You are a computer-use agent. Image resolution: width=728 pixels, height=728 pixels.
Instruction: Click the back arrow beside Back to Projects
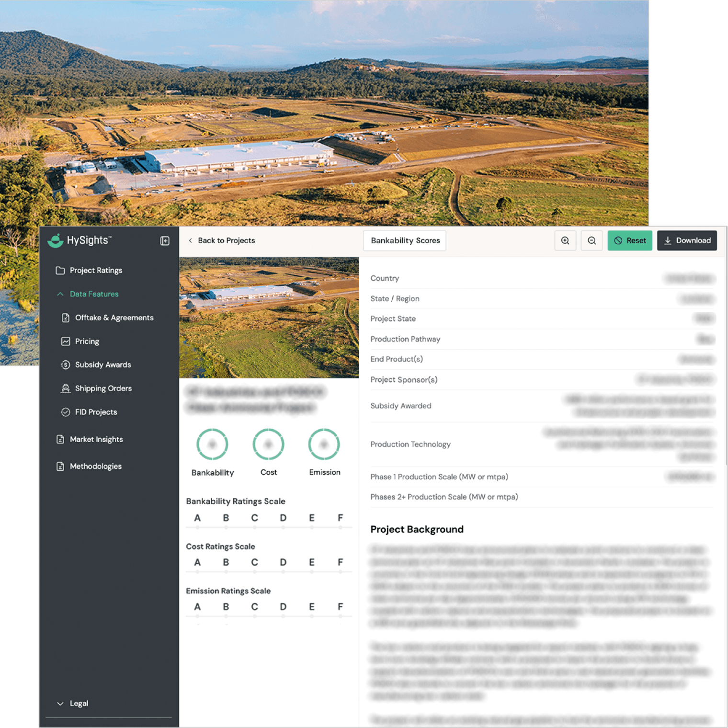click(191, 240)
